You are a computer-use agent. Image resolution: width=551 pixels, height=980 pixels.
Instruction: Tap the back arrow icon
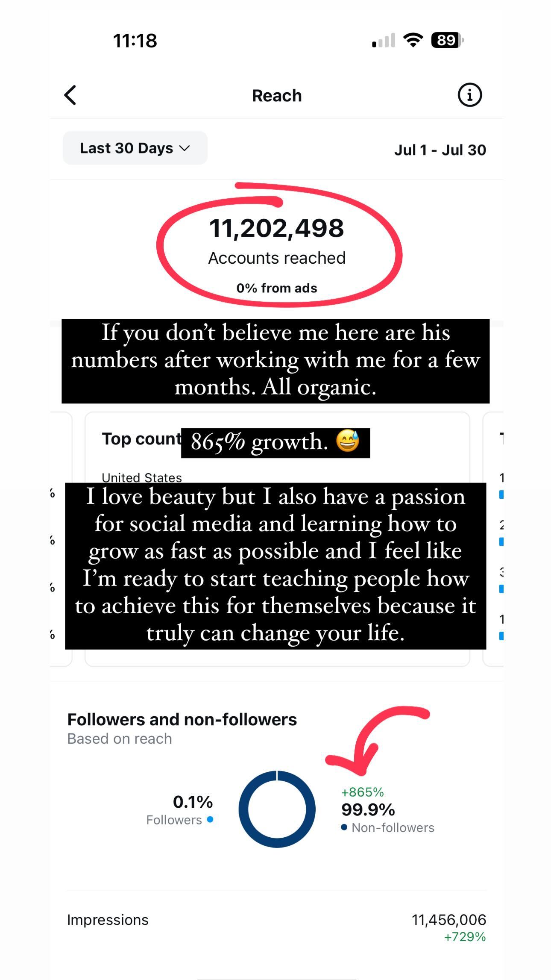tap(70, 95)
